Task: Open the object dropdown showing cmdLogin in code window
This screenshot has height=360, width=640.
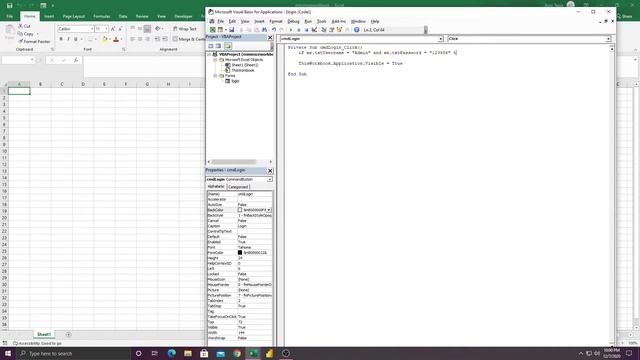Action: pyautogui.click(x=441, y=39)
